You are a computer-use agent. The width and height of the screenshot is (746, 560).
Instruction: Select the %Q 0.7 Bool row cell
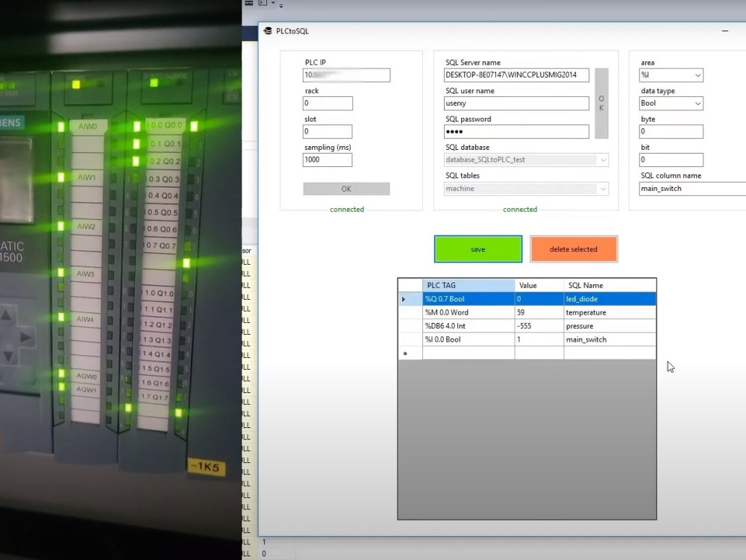pyautogui.click(x=468, y=299)
